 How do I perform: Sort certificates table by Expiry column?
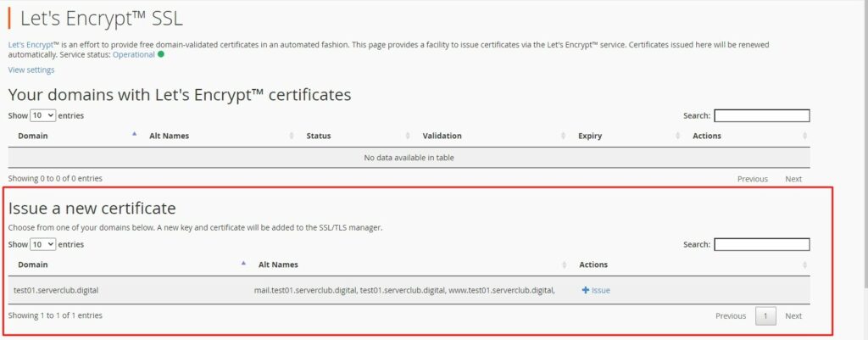(626, 136)
